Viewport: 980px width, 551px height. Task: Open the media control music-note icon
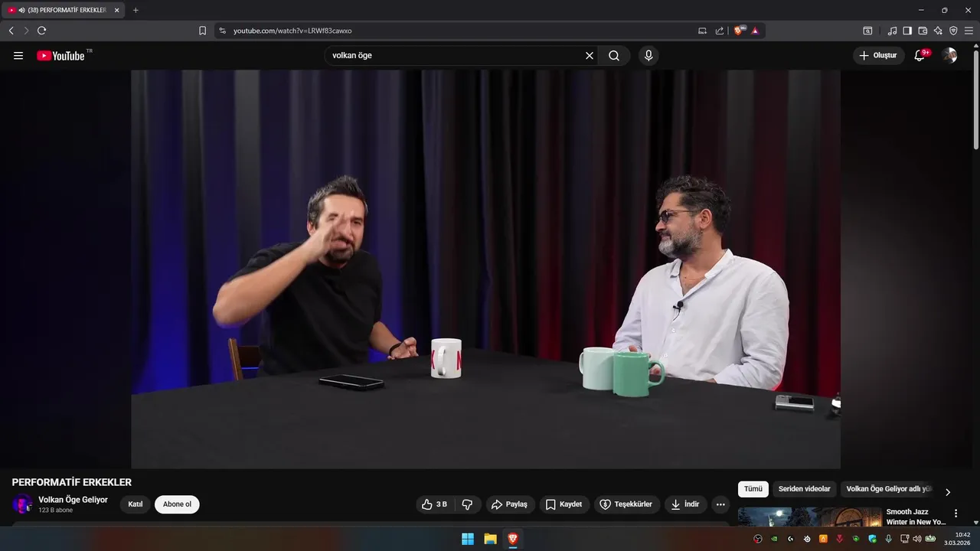[x=892, y=31]
